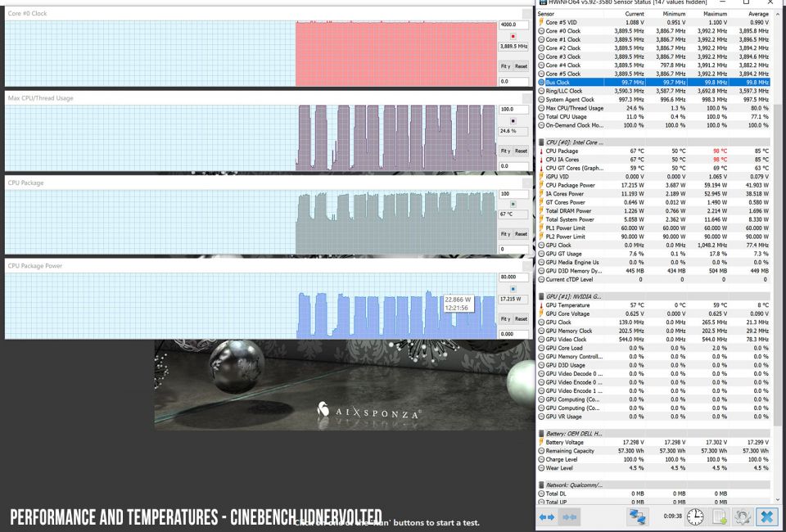
Task: Click Reset in the Core #0 Clock graph
Action: click(521, 66)
